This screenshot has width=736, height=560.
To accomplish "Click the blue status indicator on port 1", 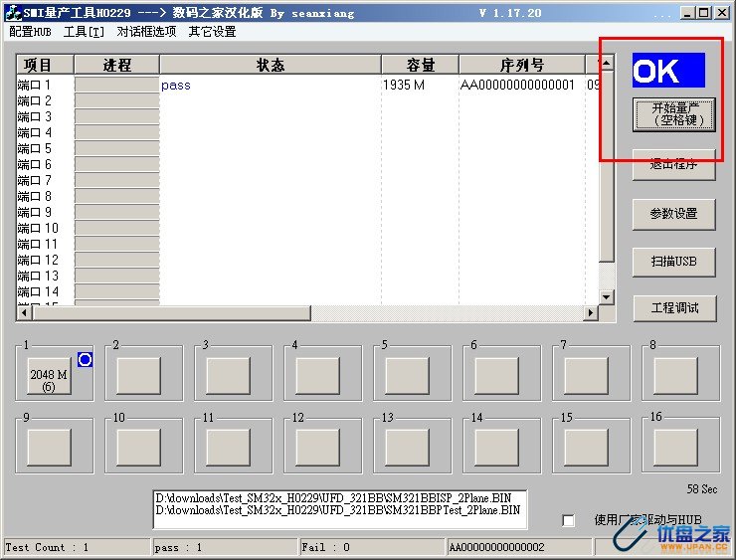I will [85, 360].
